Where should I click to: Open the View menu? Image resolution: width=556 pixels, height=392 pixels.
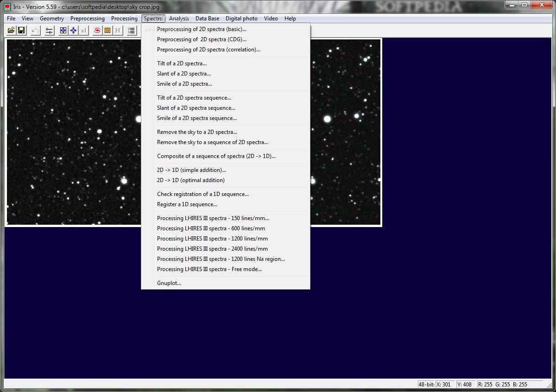28,19
